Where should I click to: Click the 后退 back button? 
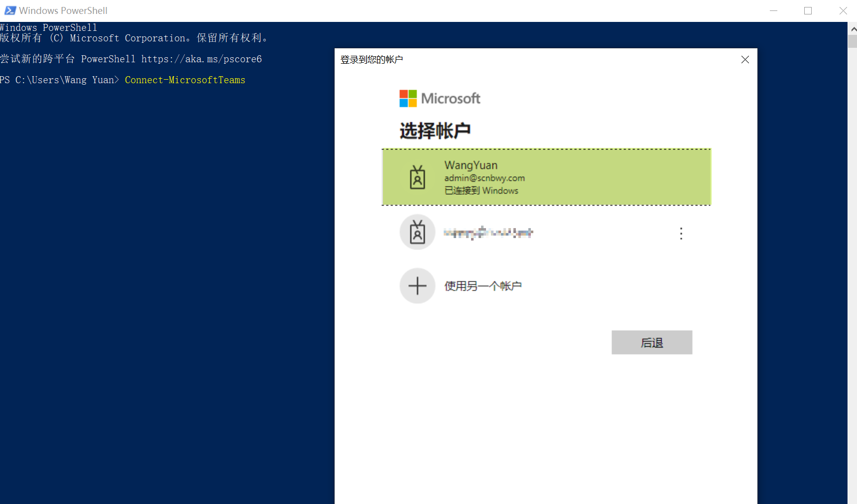[652, 343]
